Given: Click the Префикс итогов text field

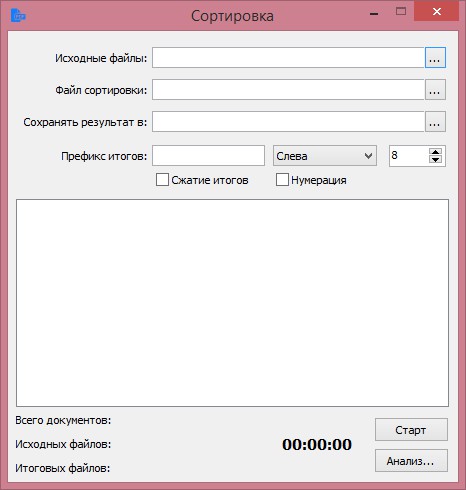Looking at the screenshot, I should [208, 155].
